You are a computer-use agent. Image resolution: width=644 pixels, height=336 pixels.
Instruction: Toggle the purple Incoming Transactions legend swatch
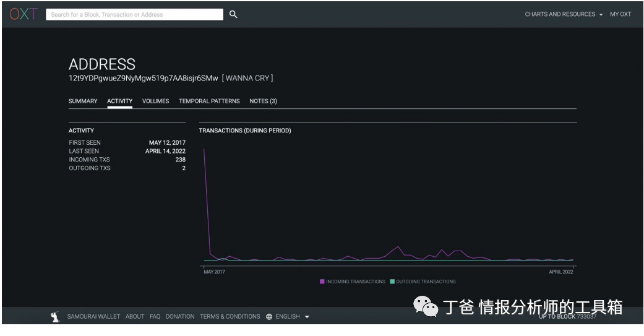tap(322, 282)
